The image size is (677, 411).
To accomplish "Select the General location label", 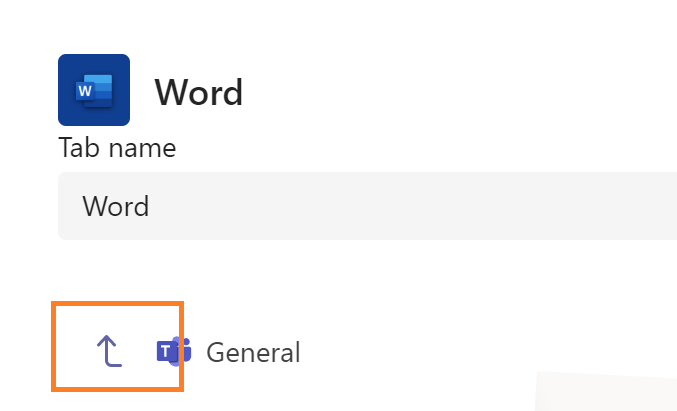I will [x=252, y=352].
